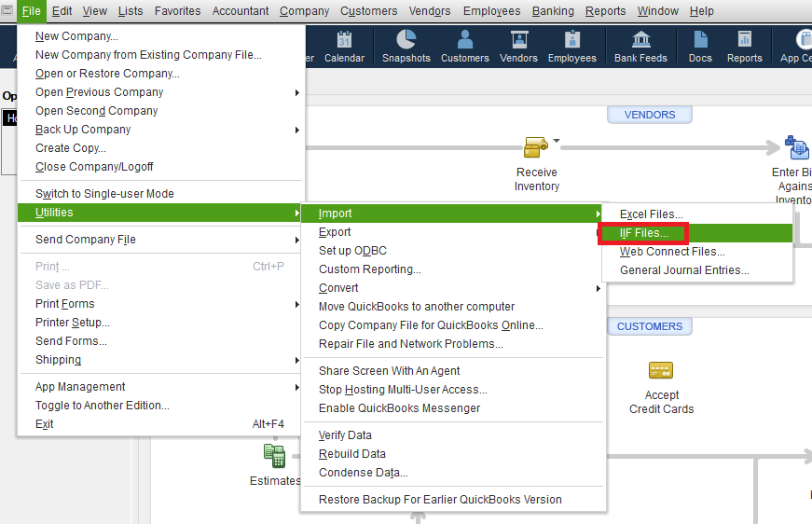812x524 pixels.
Task: Open the Help menu
Action: click(x=701, y=11)
